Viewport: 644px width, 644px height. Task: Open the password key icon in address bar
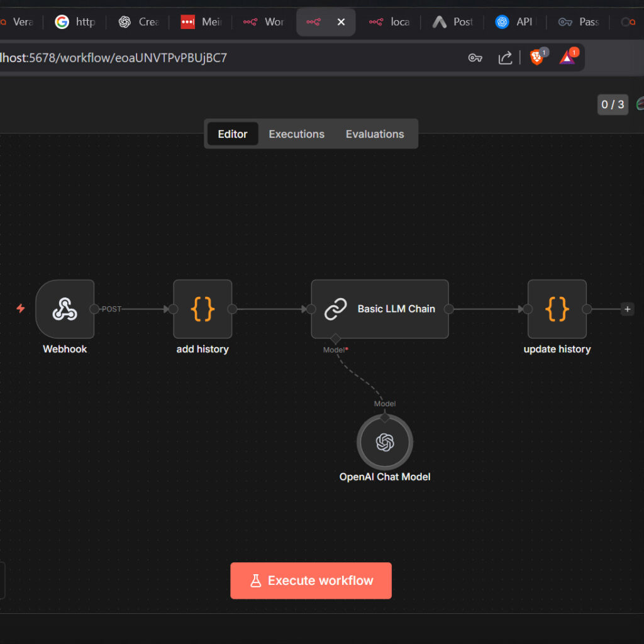pyautogui.click(x=475, y=58)
